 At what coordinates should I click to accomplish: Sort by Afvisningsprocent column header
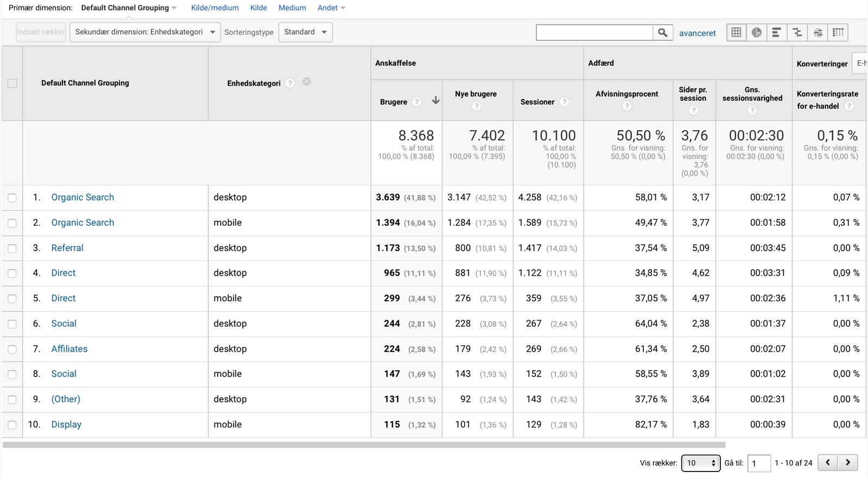pos(627,94)
